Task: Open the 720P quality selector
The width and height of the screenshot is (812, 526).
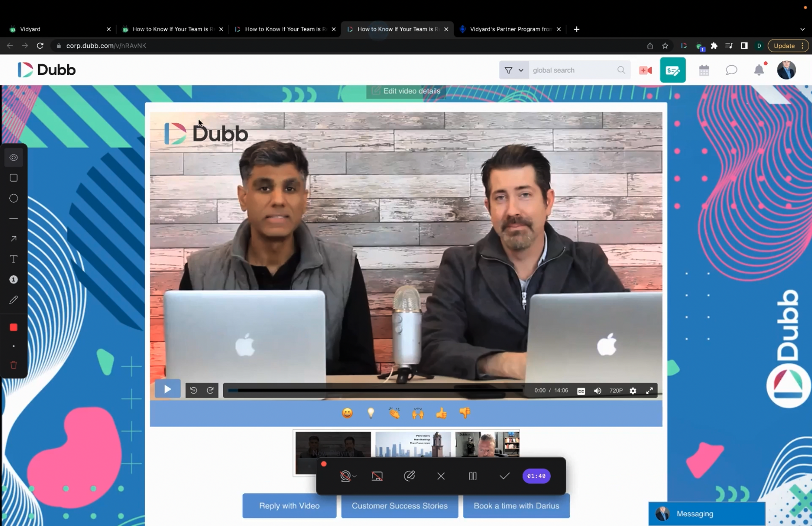Action: [x=616, y=391]
